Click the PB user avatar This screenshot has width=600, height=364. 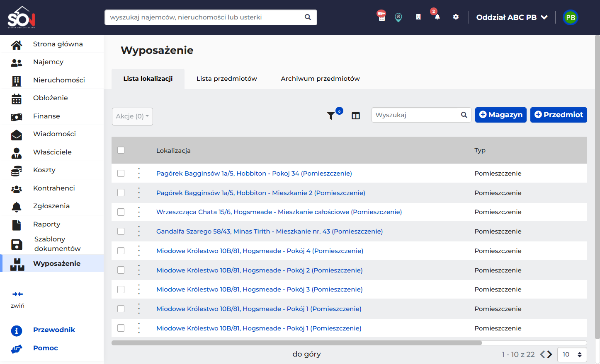point(571,17)
